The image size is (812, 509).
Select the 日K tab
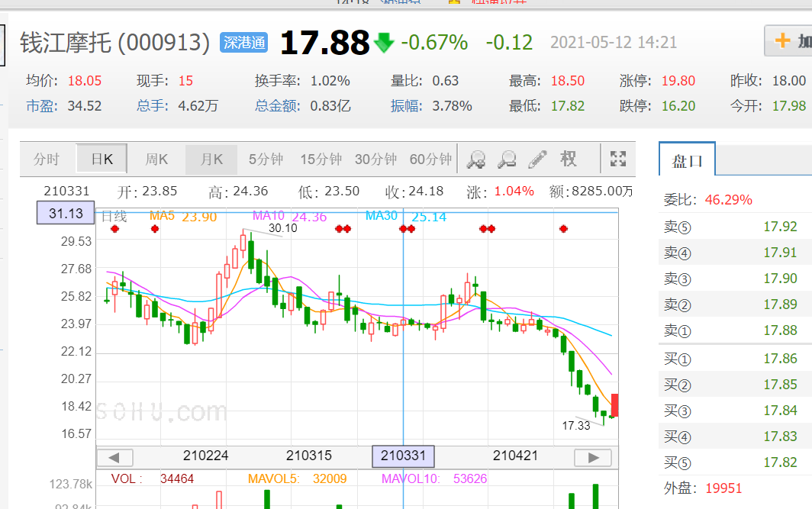pyautogui.click(x=101, y=159)
